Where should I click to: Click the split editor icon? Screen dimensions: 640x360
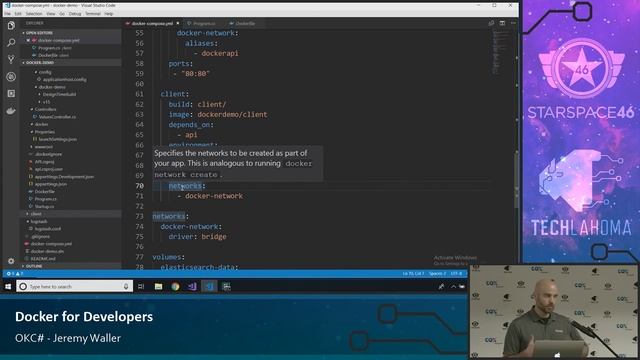502,23
